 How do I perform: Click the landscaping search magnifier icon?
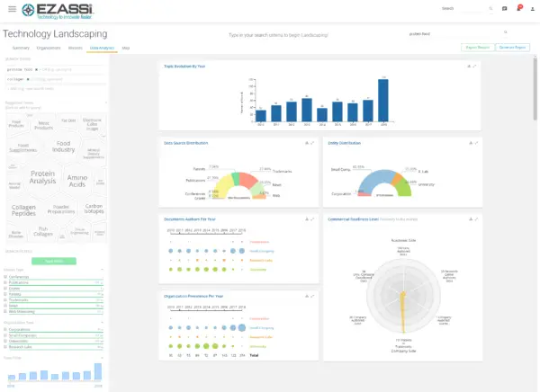coord(506,32)
